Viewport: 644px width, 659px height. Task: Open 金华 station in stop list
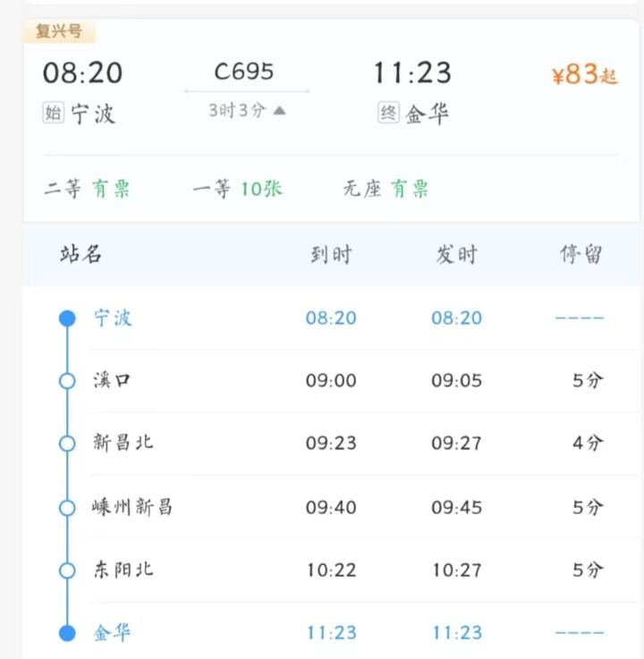(x=113, y=633)
